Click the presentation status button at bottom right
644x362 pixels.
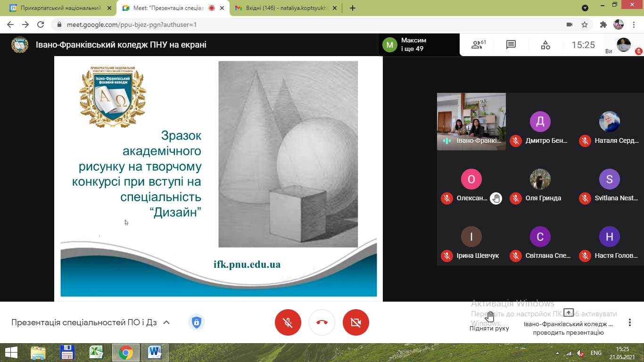[x=568, y=322]
